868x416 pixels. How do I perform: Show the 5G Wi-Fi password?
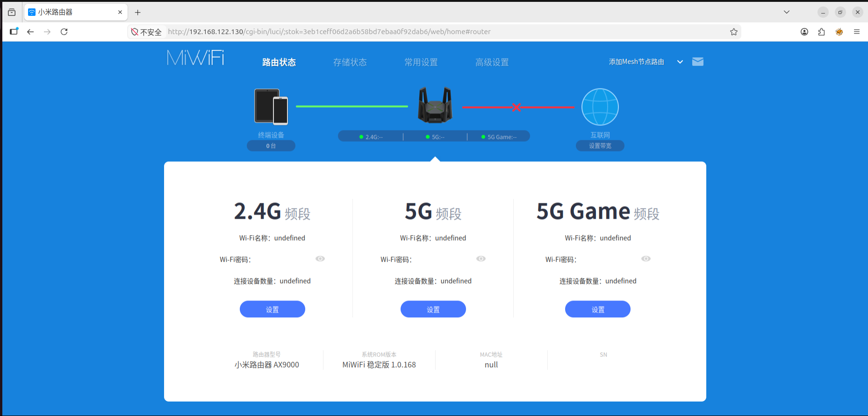tap(481, 258)
